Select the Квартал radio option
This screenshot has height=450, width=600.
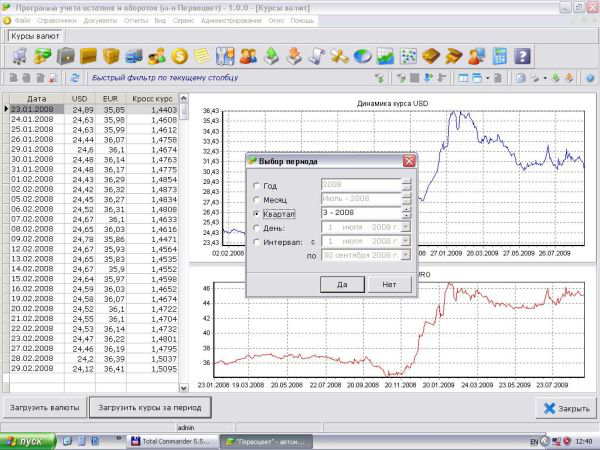point(256,214)
